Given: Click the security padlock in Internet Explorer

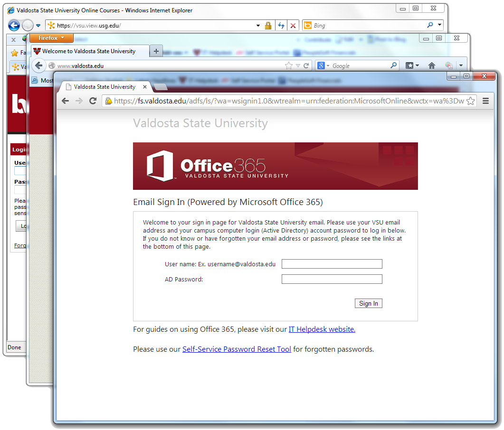Looking at the screenshot, I should (x=268, y=25).
